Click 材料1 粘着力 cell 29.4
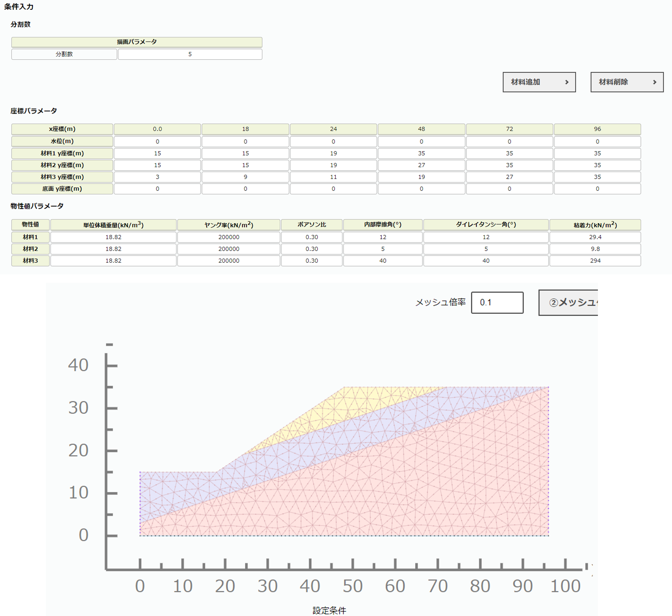672x616 pixels. tap(595, 237)
